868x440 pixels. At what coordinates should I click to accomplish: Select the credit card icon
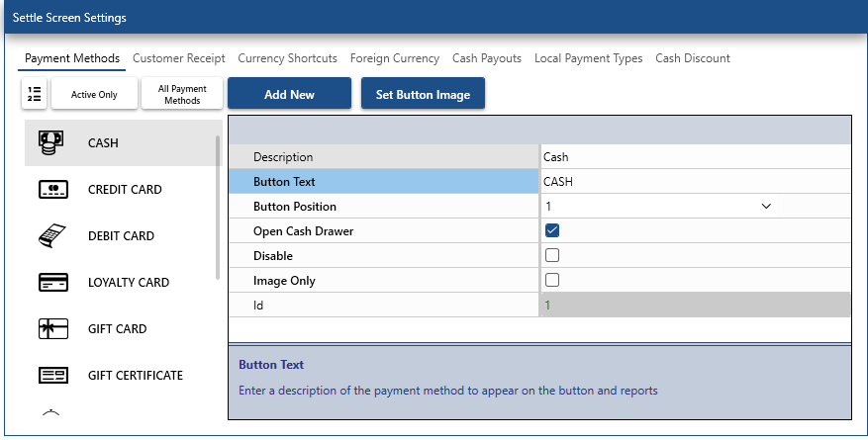point(51,189)
